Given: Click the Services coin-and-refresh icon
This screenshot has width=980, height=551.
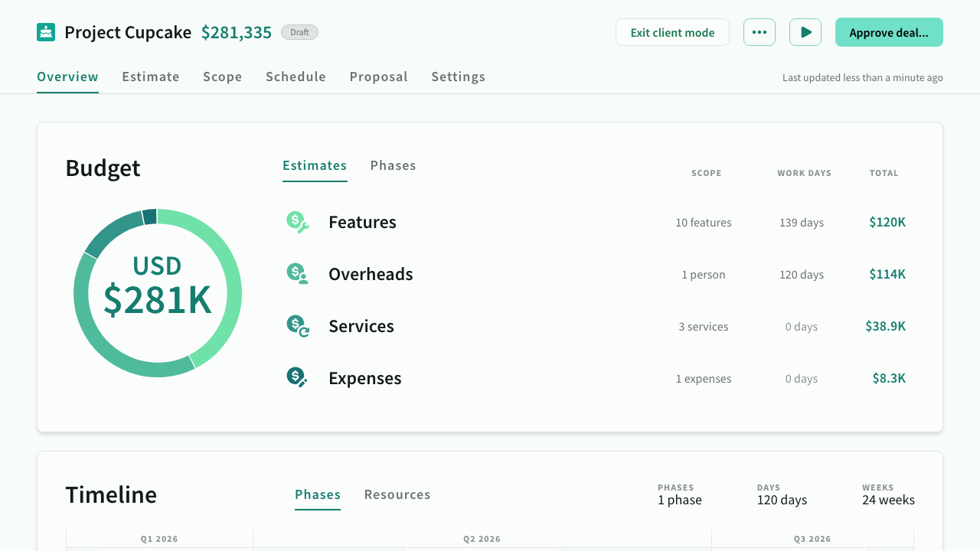Looking at the screenshot, I should 297,325.
